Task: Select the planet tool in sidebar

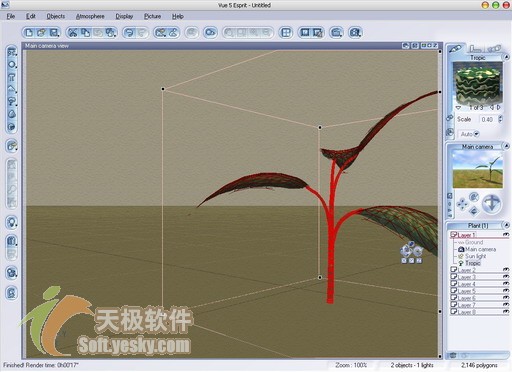Action: coord(12,127)
